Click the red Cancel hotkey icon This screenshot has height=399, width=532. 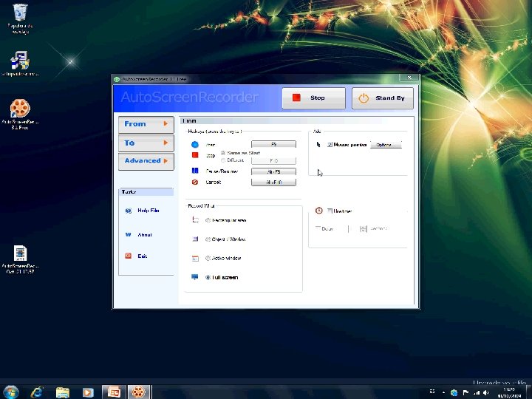[x=195, y=183]
